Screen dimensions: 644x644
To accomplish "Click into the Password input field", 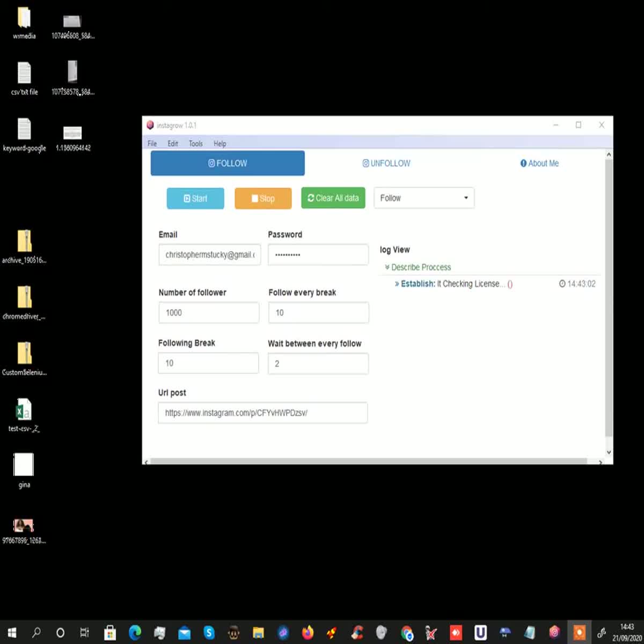I will pos(318,255).
